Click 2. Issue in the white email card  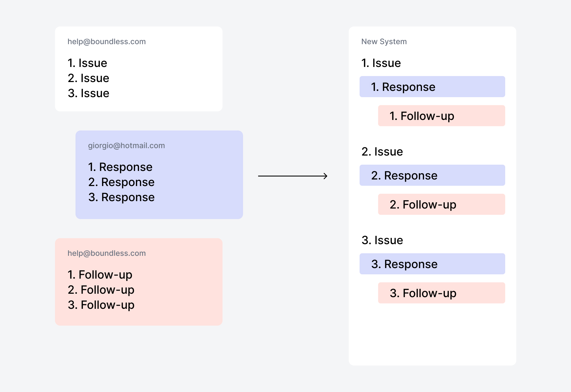[x=88, y=78]
